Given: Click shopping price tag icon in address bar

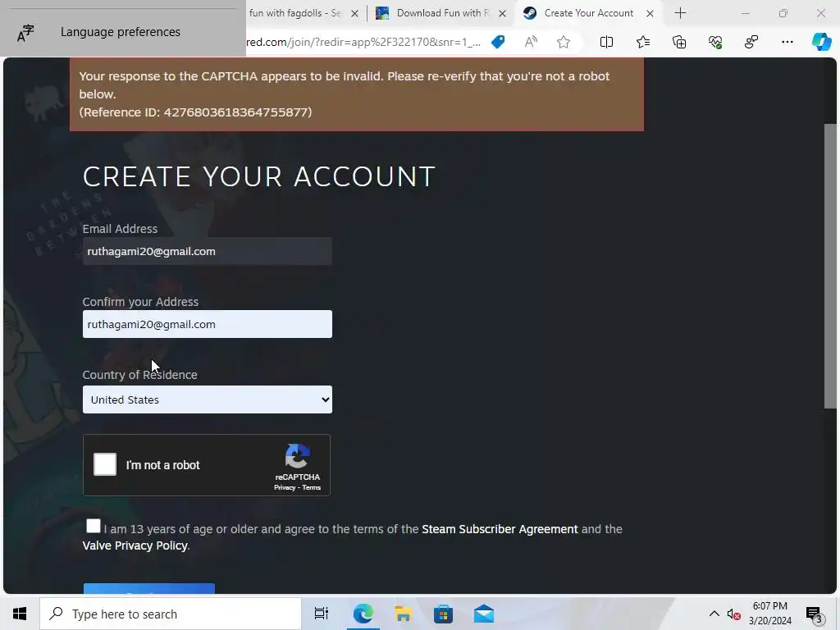Looking at the screenshot, I should [498, 42].
